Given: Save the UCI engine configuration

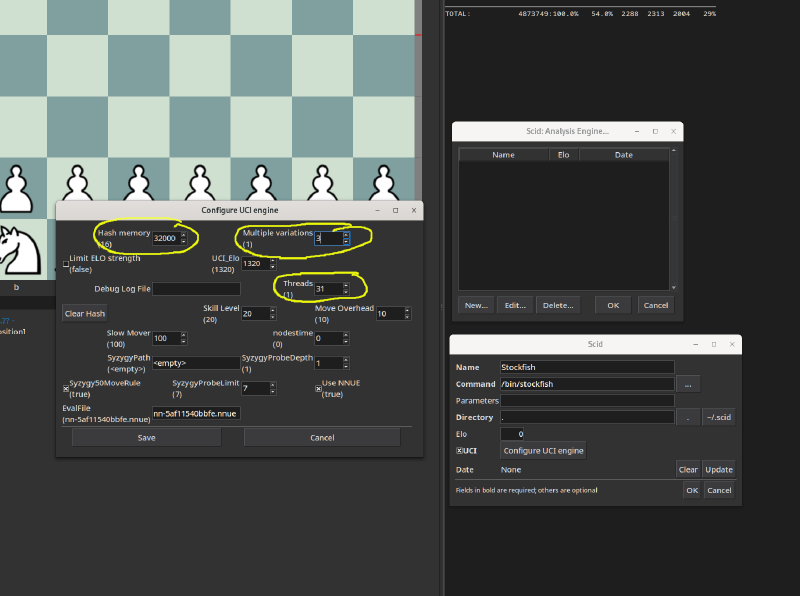Looking at the screenshot, I should pyautogui.click(x=146, y=437).
